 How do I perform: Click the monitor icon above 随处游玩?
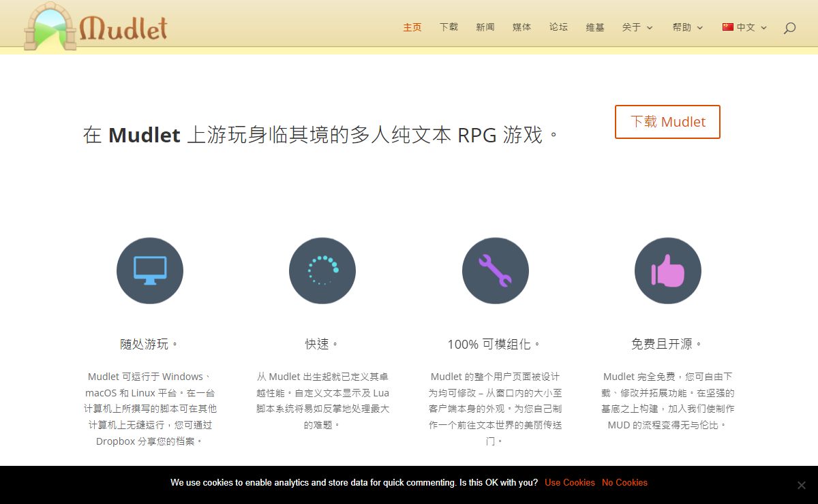(150, 270)
